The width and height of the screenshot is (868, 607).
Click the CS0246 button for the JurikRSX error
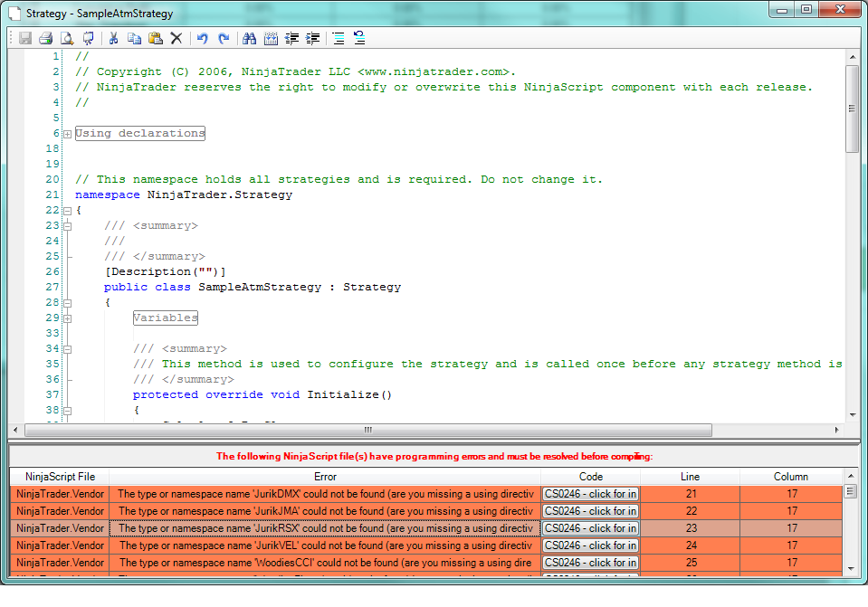[x=591, y=528]
